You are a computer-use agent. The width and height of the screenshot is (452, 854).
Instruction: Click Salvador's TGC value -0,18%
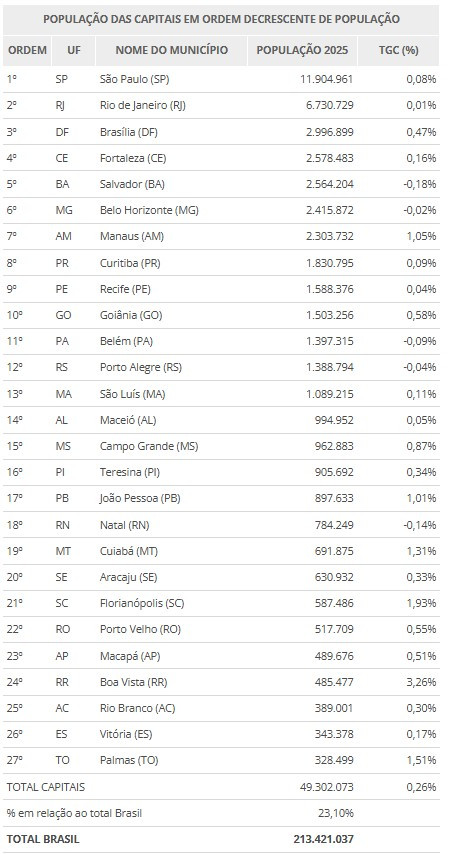(x=420, y=184)
